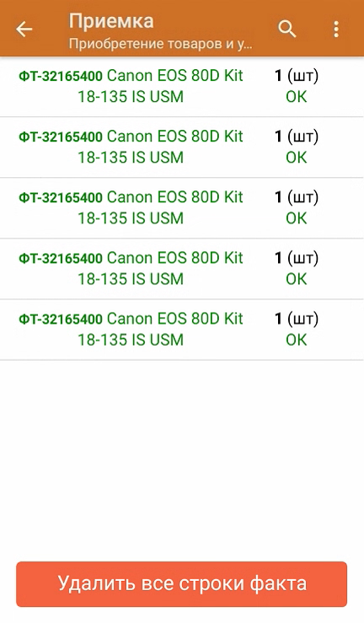Go back using the arrow icon
This screenshot has height=623, width=364.
click(x=24, y=29)
